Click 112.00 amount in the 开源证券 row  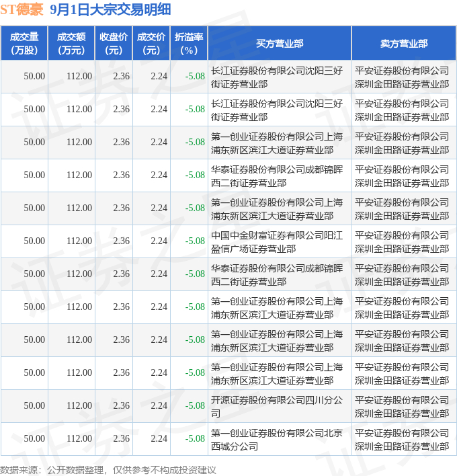tap(79, 405)
